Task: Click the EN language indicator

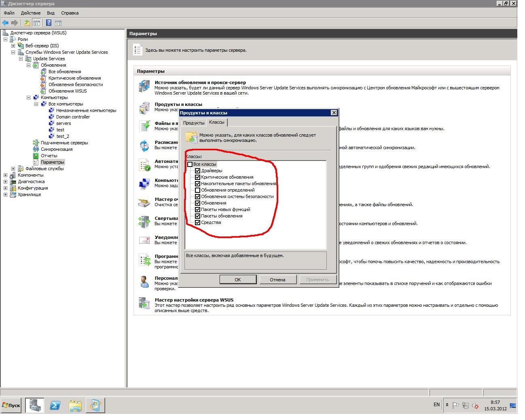Action: click(x=436, y=405)
